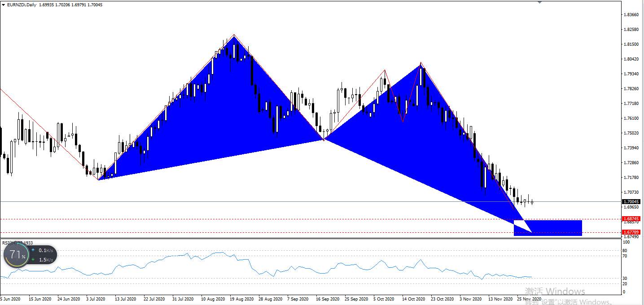Click the 10 Aug 2020 date label
644x305 pixels.
pyautogui.click(x=213, y=299)
